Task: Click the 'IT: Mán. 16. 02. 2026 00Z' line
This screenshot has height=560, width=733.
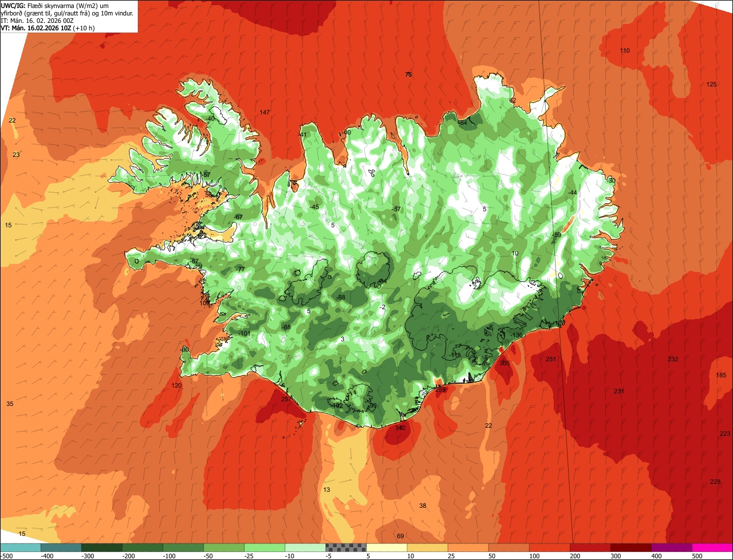Action: click(37, 21)
